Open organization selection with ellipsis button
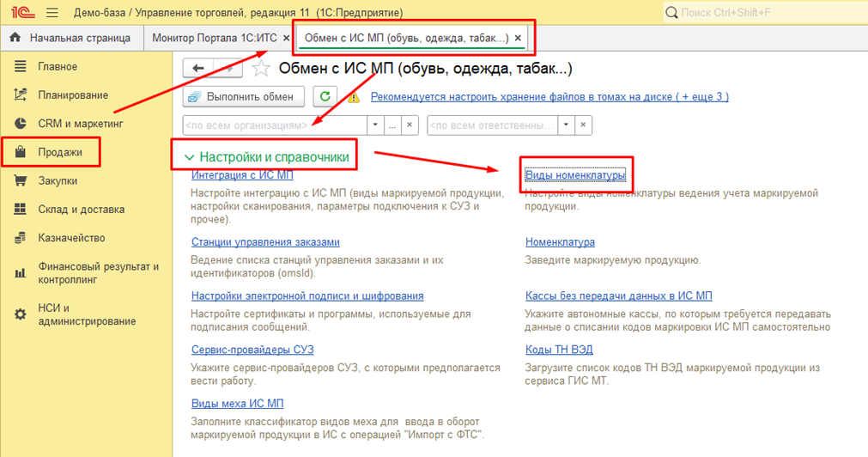868x457 pixels. point(392,125)
